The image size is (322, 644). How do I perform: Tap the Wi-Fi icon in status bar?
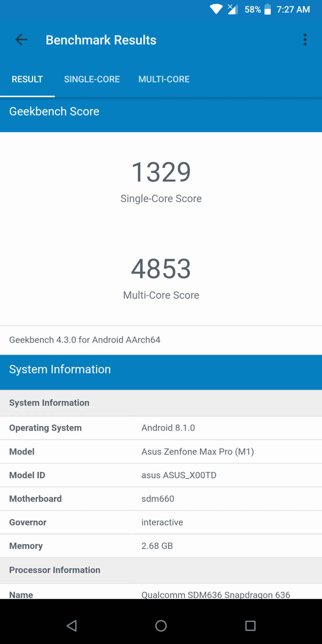pyautogui.click(x=216, y=9)
